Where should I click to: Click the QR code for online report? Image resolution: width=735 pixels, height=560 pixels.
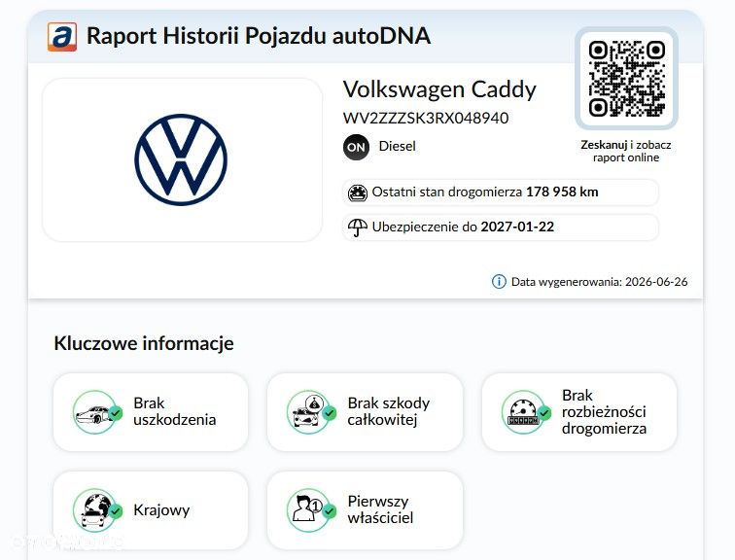tap(626, 78)
